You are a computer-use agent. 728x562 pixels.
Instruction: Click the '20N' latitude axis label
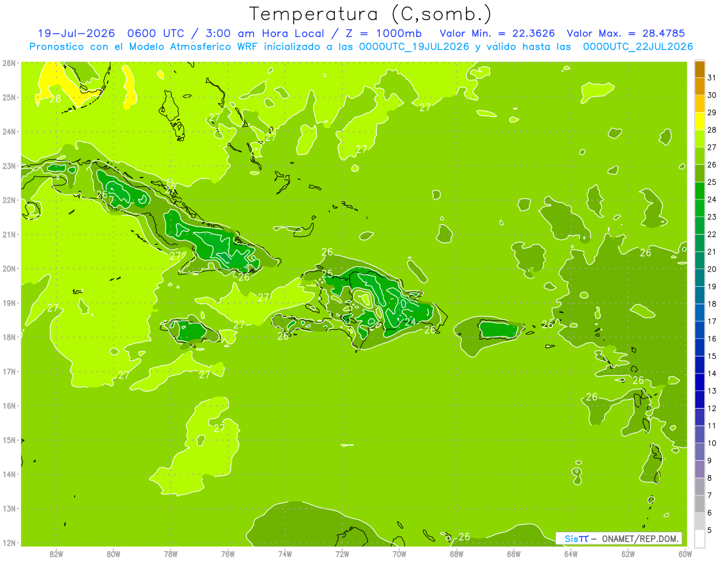click(9, 269)
